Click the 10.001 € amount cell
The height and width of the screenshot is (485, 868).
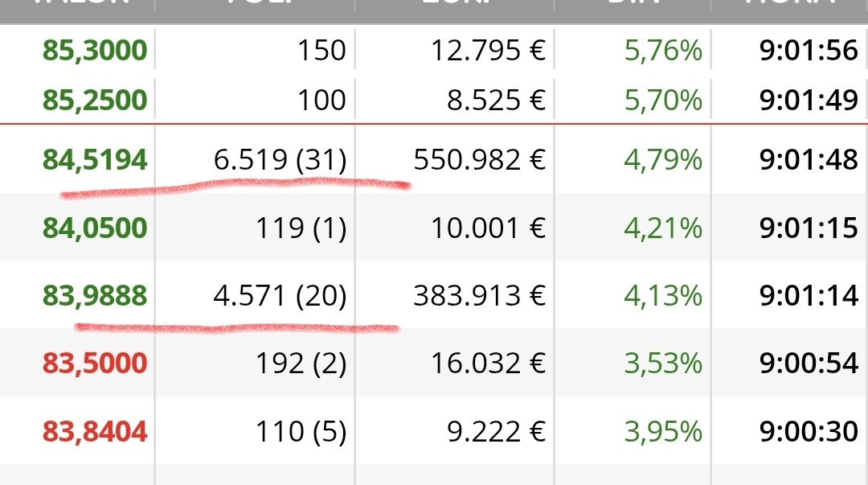click(x=489, y=228)
